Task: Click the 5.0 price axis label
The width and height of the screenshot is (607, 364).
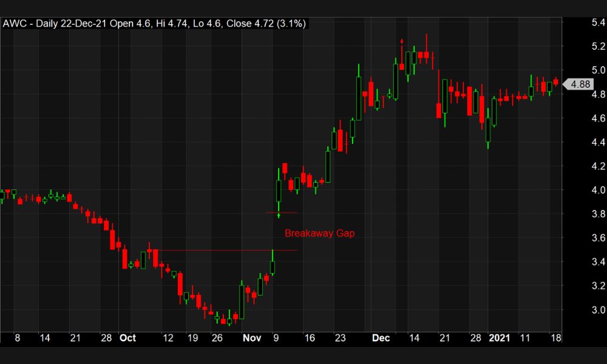Action: [582, 70]
